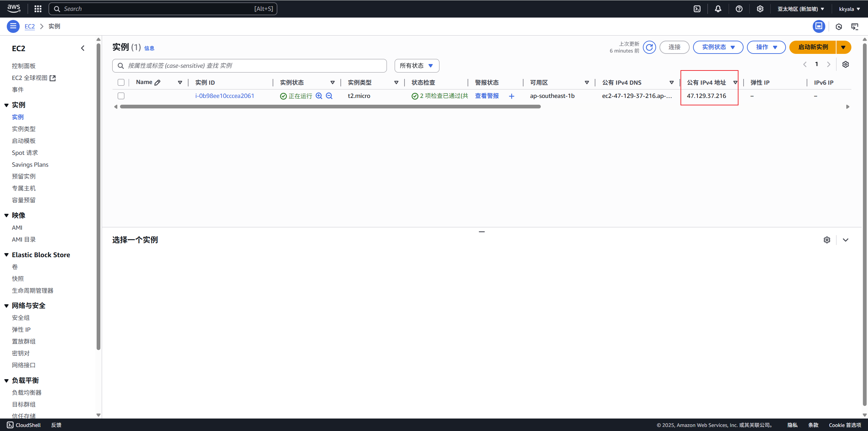The width and height of the screenshot is (868, 431).
Task: Open the Actions dropdown button
Action: (766, 47)
